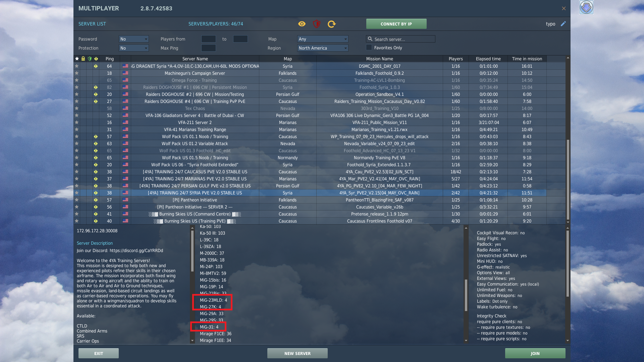The height and width of the screenshot is (362, 644).
Task: Toggle the favorite star for VFA-211 Server 2
Action: (x=77, y=122)
